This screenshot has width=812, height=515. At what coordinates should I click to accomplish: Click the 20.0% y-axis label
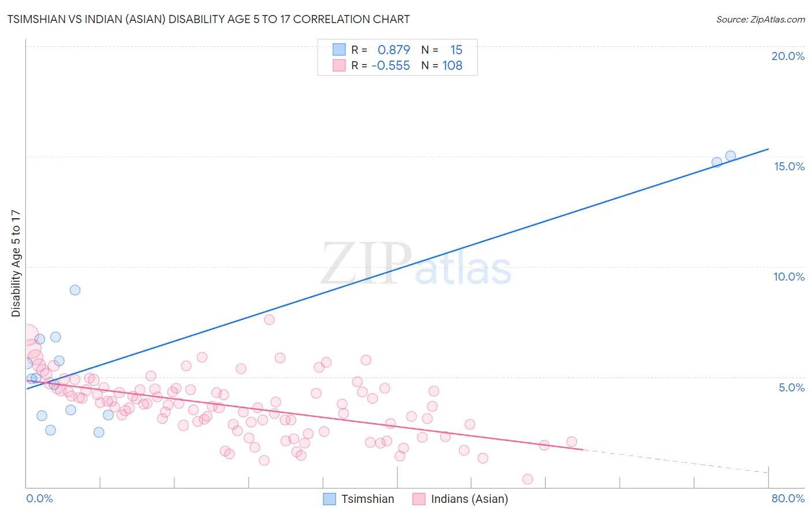(788, 56)
